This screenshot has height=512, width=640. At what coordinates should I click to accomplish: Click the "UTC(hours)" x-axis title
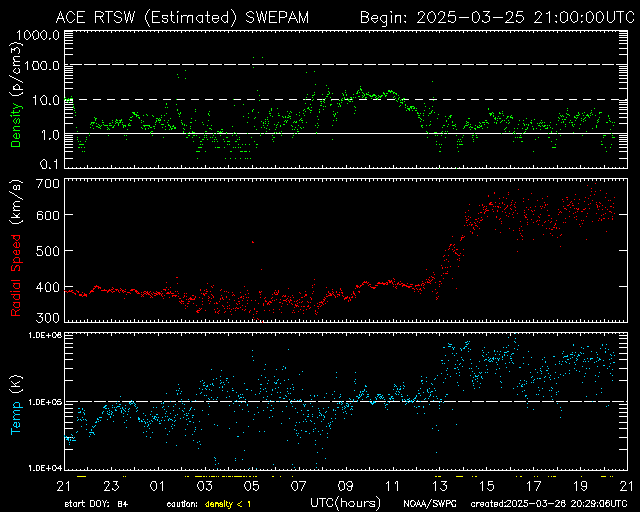pyautogui.click(x=345, y=502)
